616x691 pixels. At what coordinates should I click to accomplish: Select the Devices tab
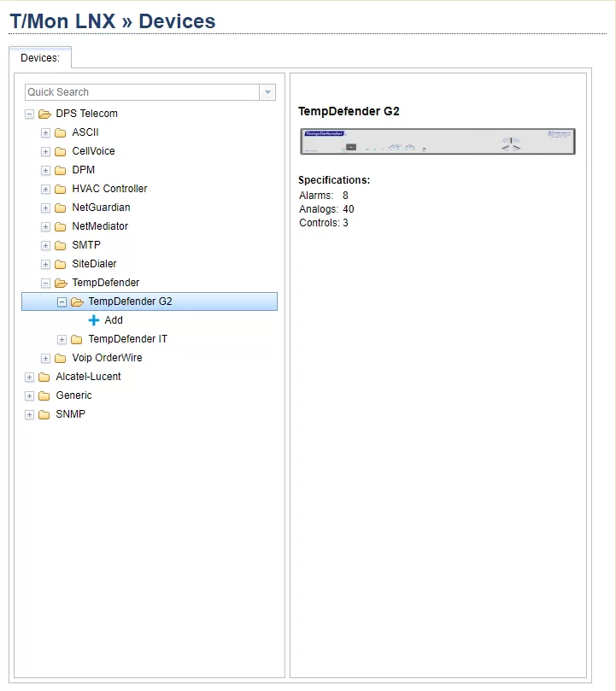[40, 58]
